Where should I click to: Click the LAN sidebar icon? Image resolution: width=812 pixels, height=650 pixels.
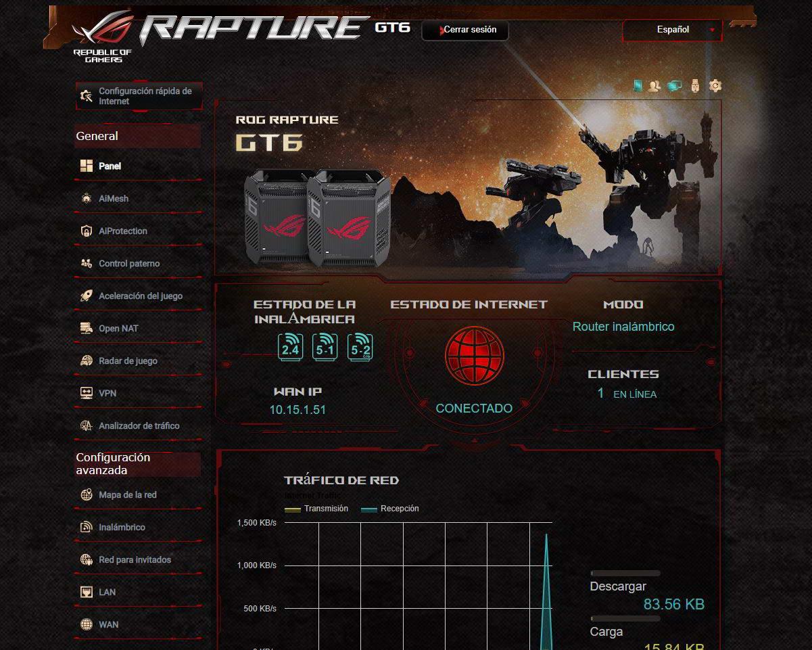click(x=87, y=592)
